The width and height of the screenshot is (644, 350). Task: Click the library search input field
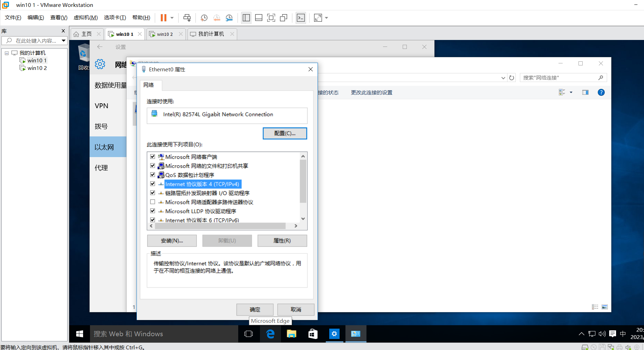[34, 41]
